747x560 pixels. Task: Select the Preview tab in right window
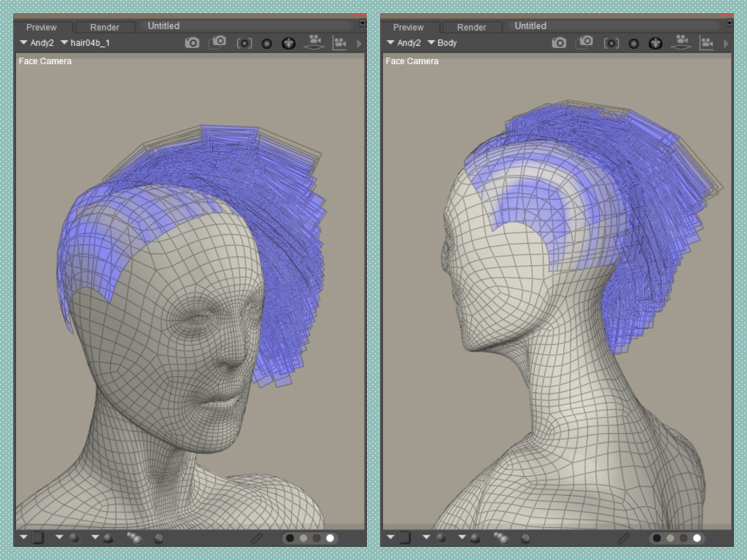[409, 27]
